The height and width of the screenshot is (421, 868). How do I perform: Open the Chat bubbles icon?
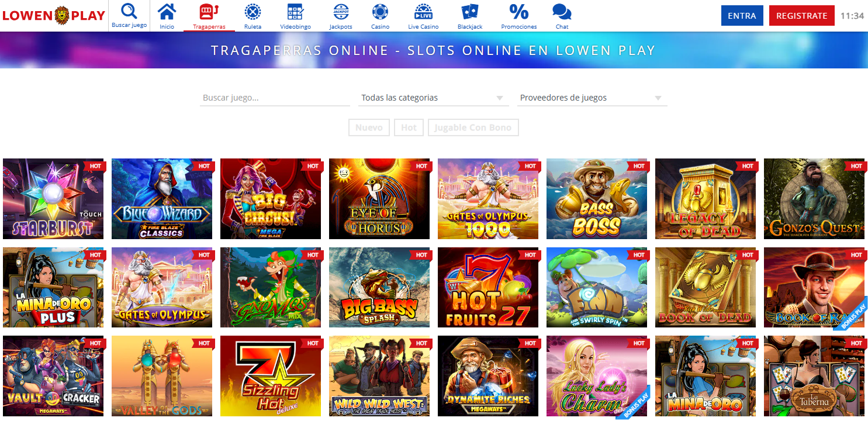pos(562,12)
